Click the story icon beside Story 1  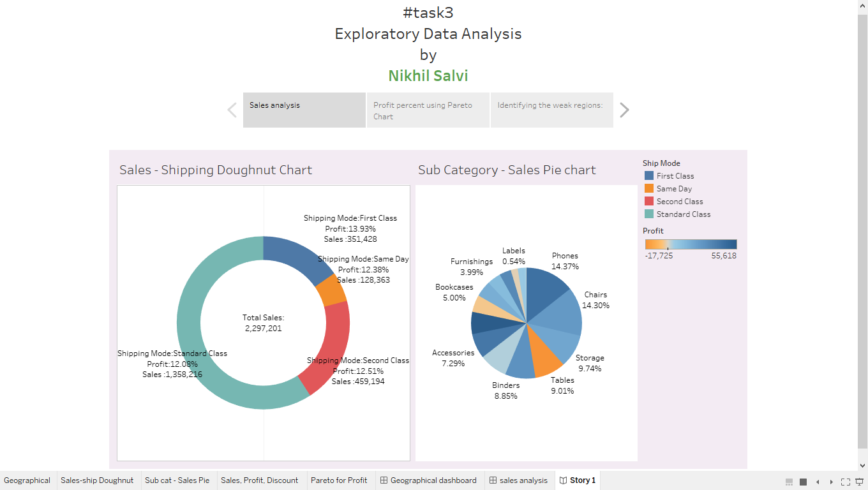pos(562,480)
